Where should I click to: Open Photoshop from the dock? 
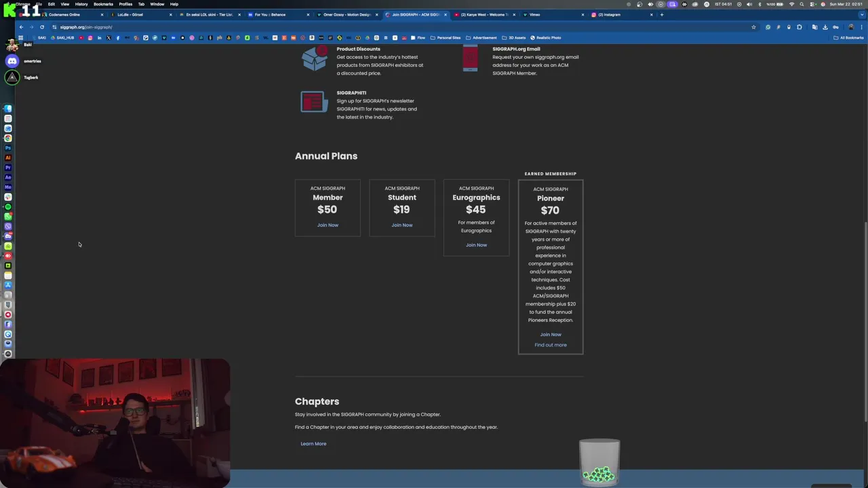pyautogui.click(x=8, y=148)
